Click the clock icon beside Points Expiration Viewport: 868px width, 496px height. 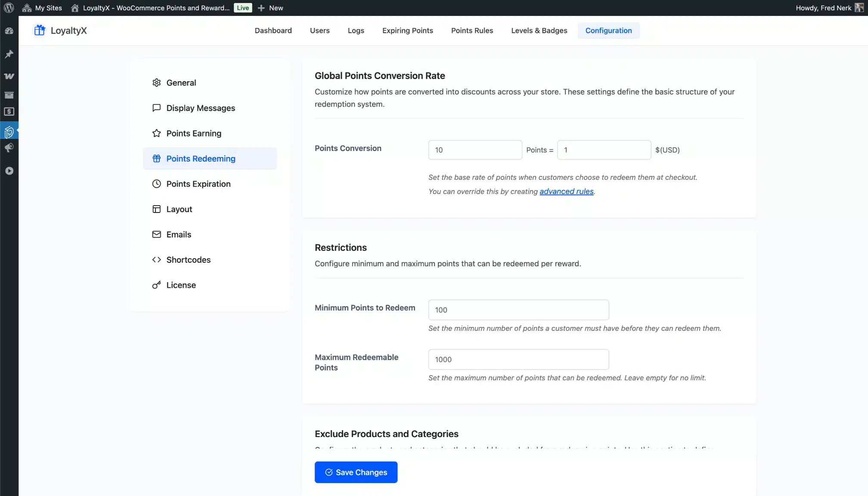point(157,184)
